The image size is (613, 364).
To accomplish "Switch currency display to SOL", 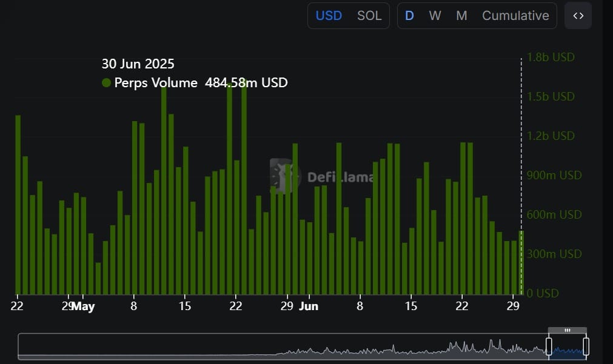I will click(x=369, y=15).
